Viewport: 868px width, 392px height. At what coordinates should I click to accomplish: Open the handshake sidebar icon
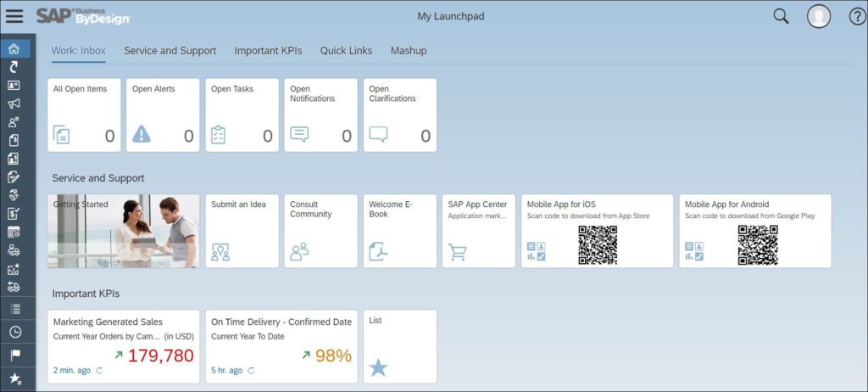14,195
